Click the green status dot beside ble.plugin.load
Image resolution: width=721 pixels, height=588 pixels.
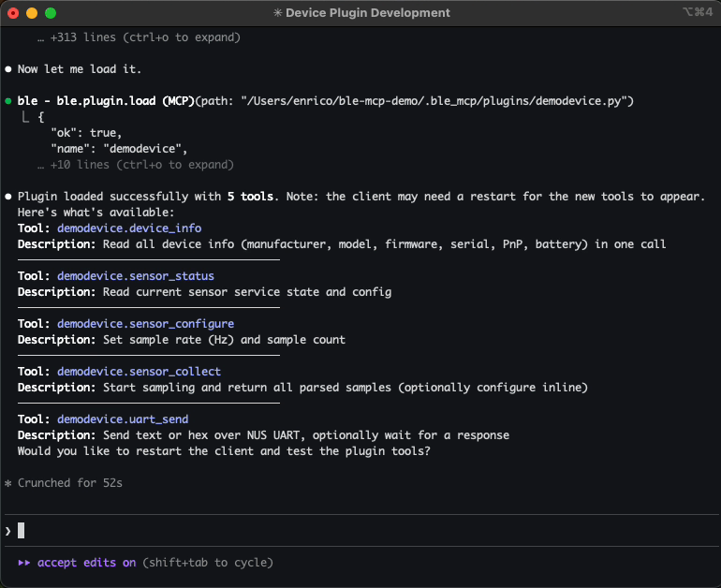click(x=8, y=101)
